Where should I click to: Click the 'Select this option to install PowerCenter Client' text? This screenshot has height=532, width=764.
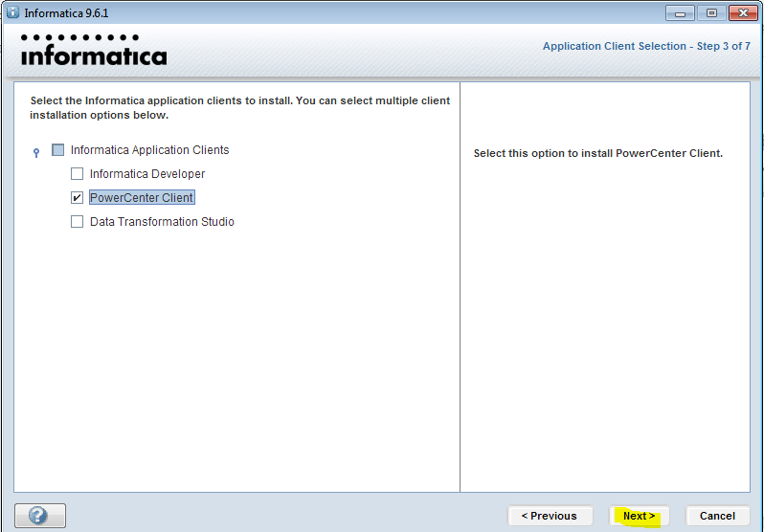(x=597, y=153)
